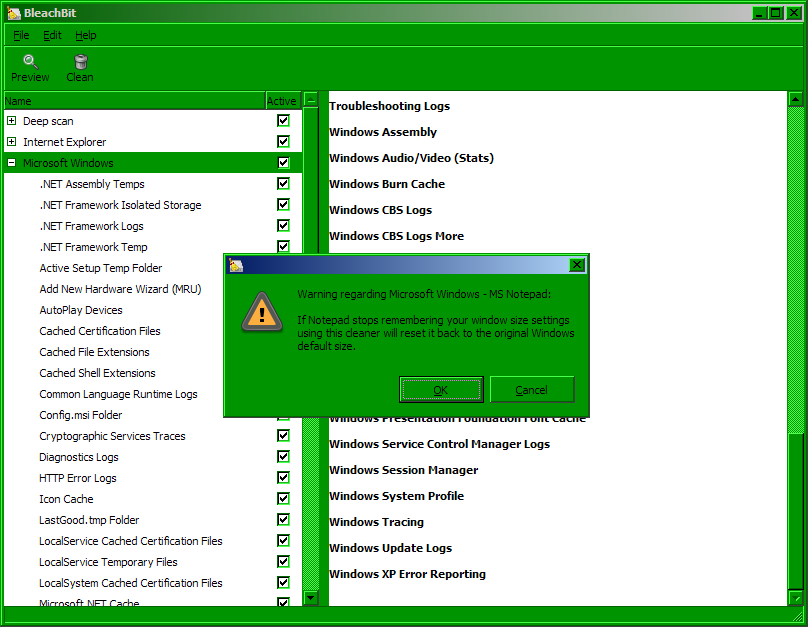Open the File menu
The image size is (808, 627).
(21, 35)
